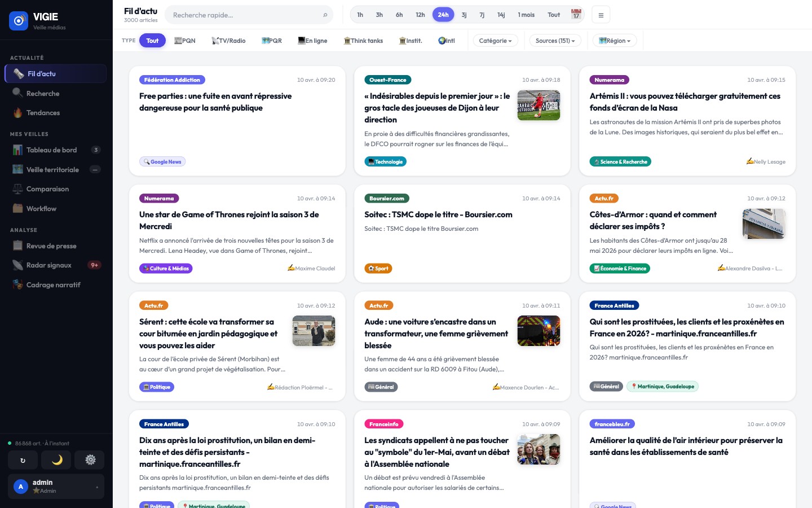Select the 1 mois time range
812x508 pixels.
coord(526,15)
